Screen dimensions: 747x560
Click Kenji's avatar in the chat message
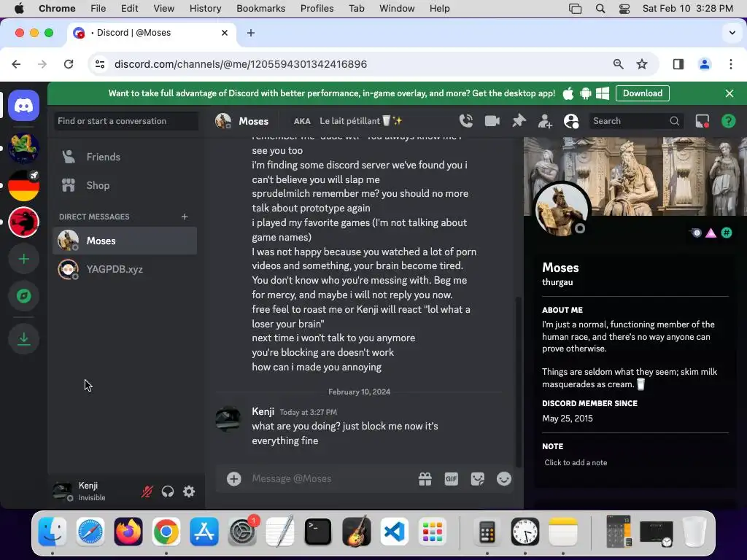(x=228, y=419)
